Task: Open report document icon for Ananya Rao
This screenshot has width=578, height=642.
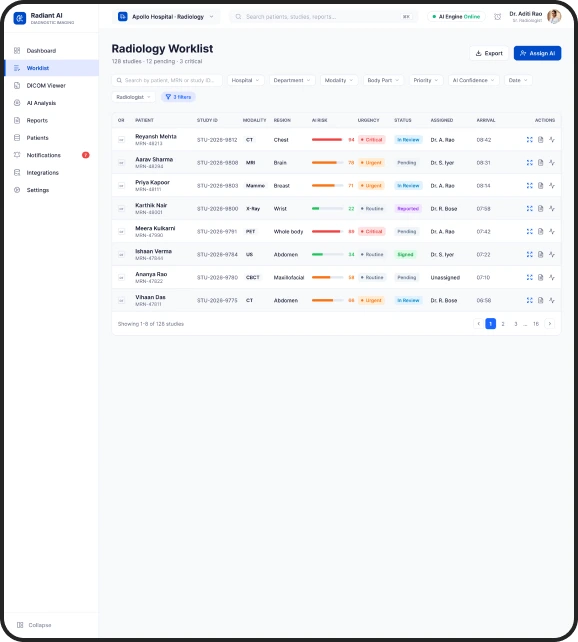Action: [540, 277]
